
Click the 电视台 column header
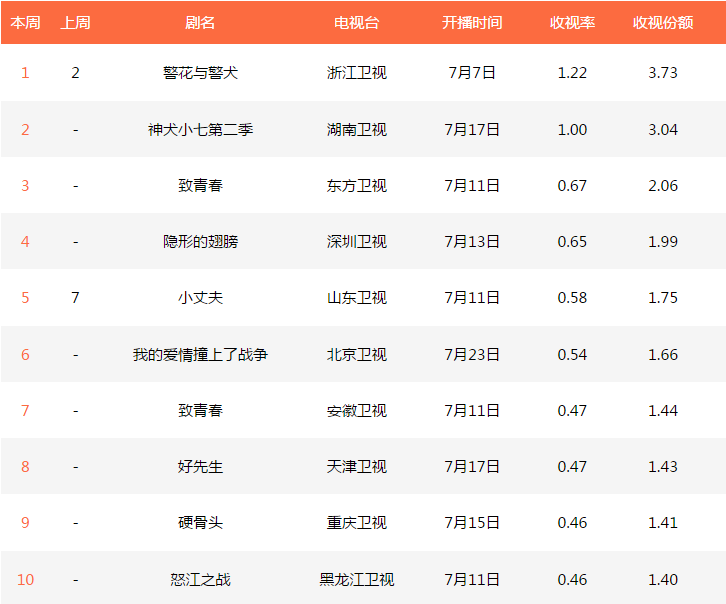click(357, 22)
